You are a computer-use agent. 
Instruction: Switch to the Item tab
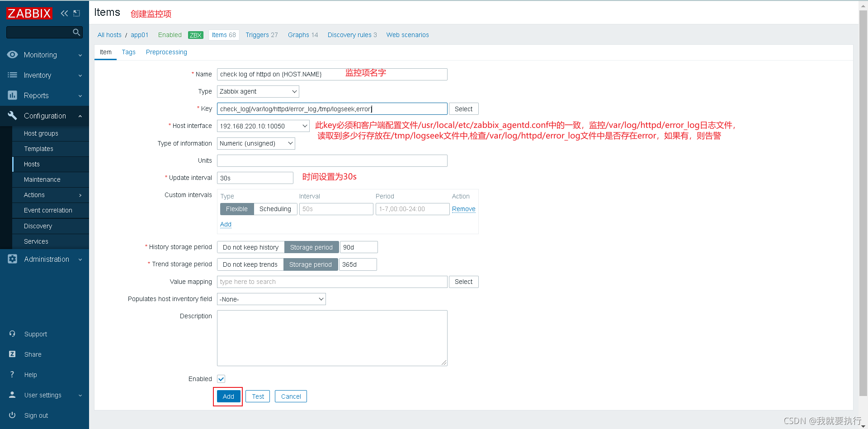point(106,52)
